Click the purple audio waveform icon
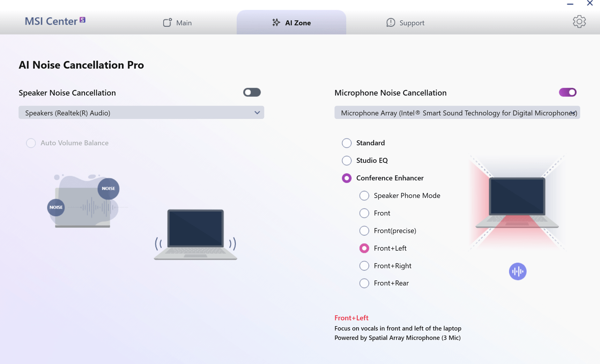Viewport: 600px width, 364px height. 517,271
